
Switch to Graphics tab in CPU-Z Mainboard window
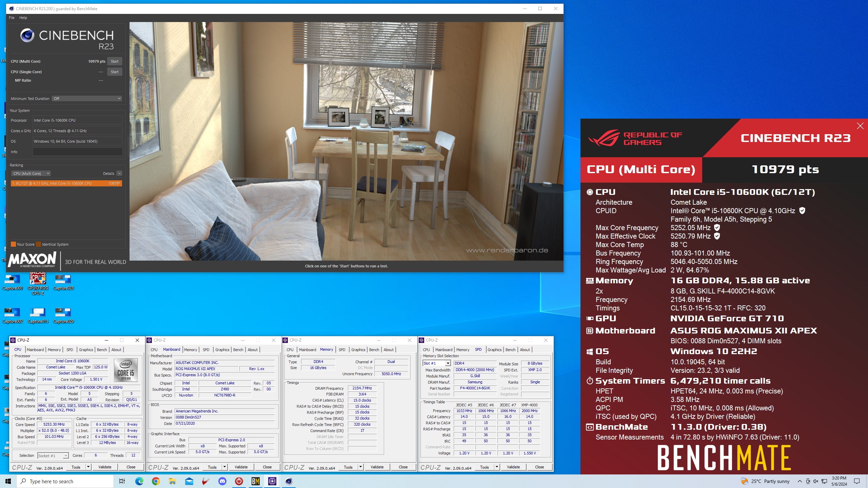pyautogui.click(x=222, y=350)
